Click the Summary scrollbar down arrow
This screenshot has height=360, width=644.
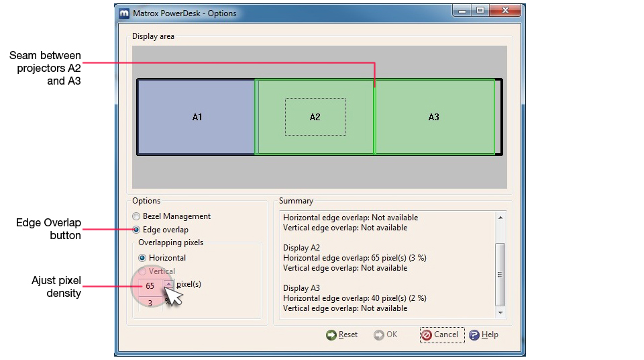click(500, 313)
